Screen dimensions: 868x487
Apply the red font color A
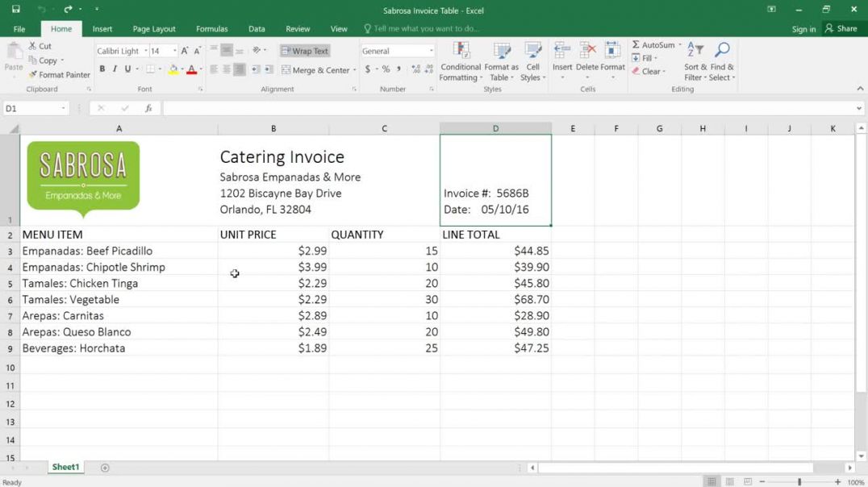[x=191, y=69]
